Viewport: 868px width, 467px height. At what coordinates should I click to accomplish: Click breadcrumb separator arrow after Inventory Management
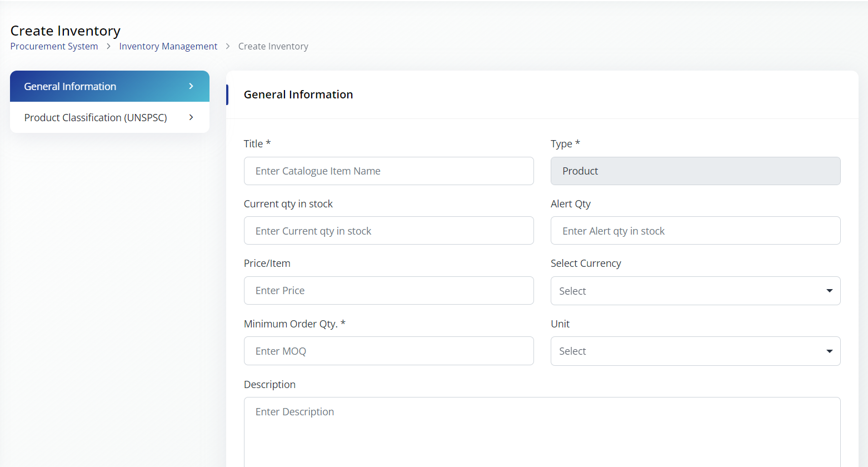pos(228,46)
